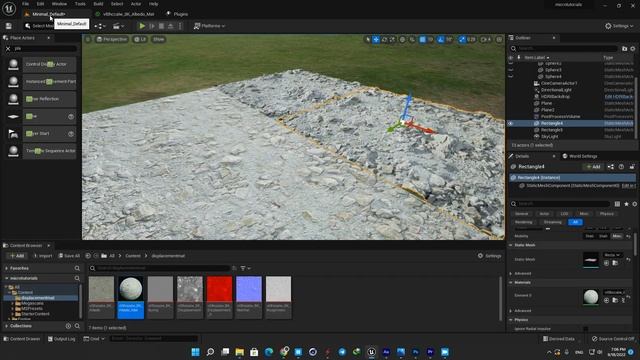Image resolution: width=640 pixels, height=360 pixels.
Task: Open the Help menu
Action: pos(153,4)
